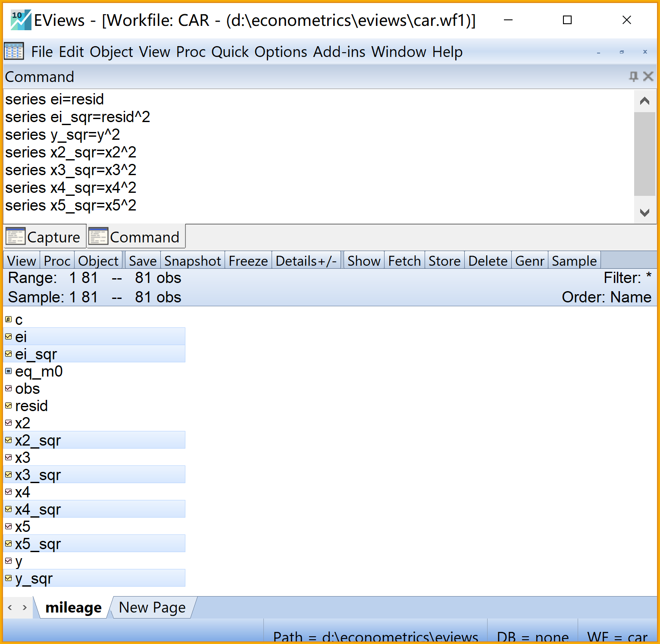Click the coefficient vector c icon
Image resolution: width=660 pixels, height=644 pixels.
click(9, 320)
